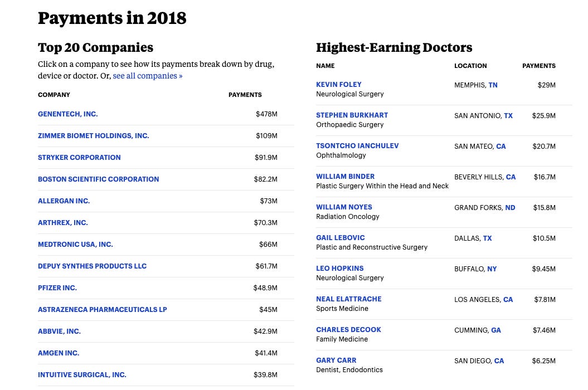
Task: Open Genentech, Inc. company page
Action: pyautogui.click(x=68, y=114)
